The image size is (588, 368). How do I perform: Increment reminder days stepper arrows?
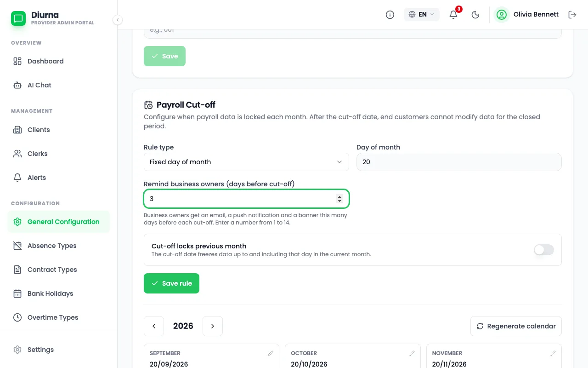coord(340,196)
